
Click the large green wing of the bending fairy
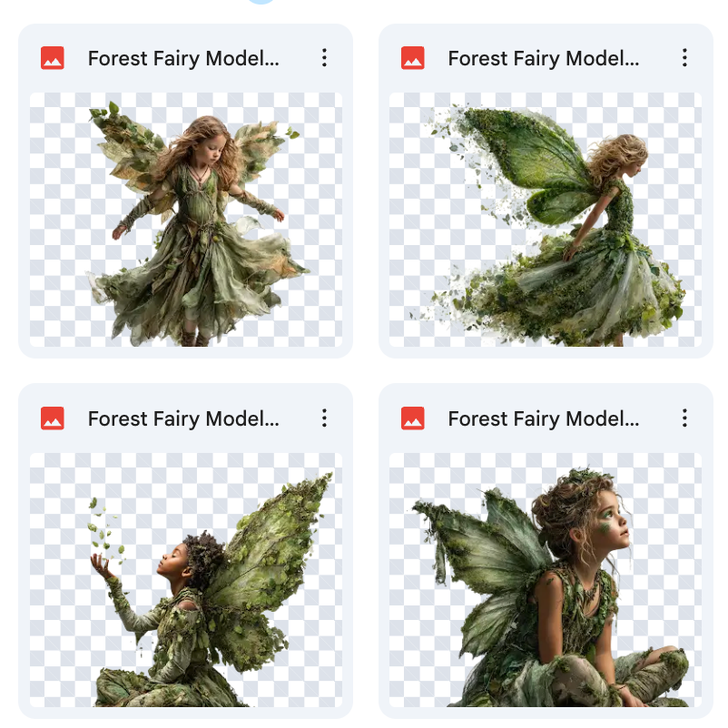(526, 159)
